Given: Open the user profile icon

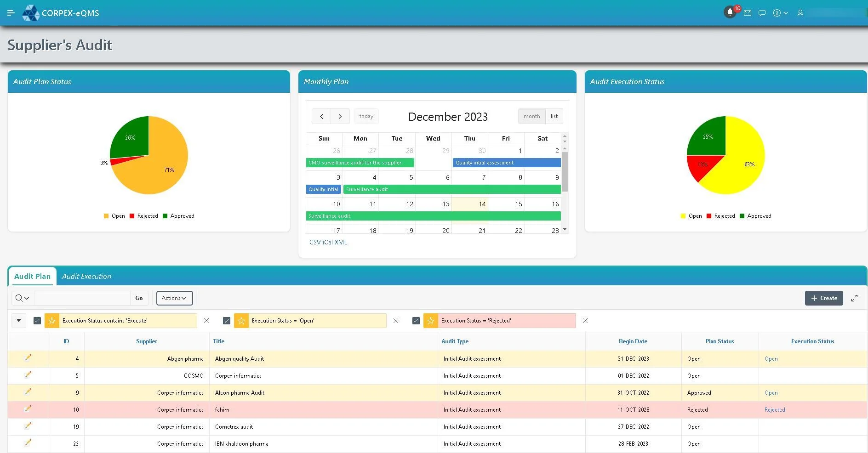Looking at the screenshot, I should (800, 13).
